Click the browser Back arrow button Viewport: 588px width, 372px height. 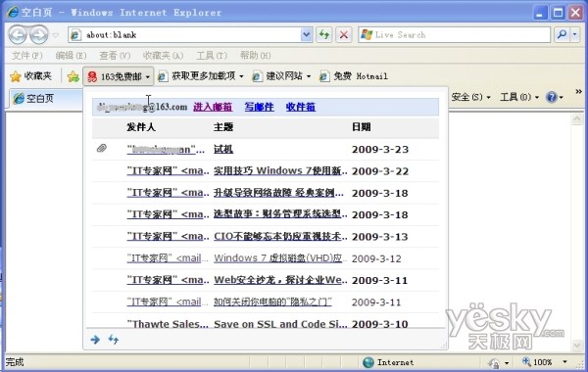(x=18, y=35)
